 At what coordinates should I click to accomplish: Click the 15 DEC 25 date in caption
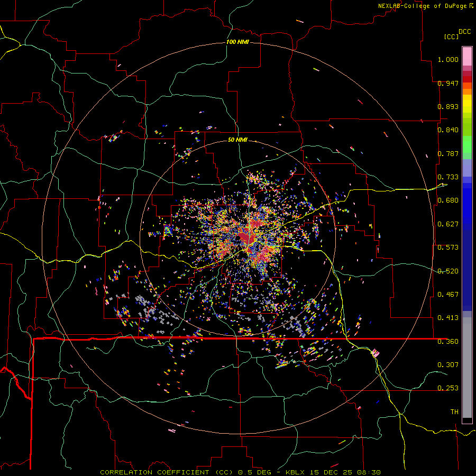click(331, 472)
